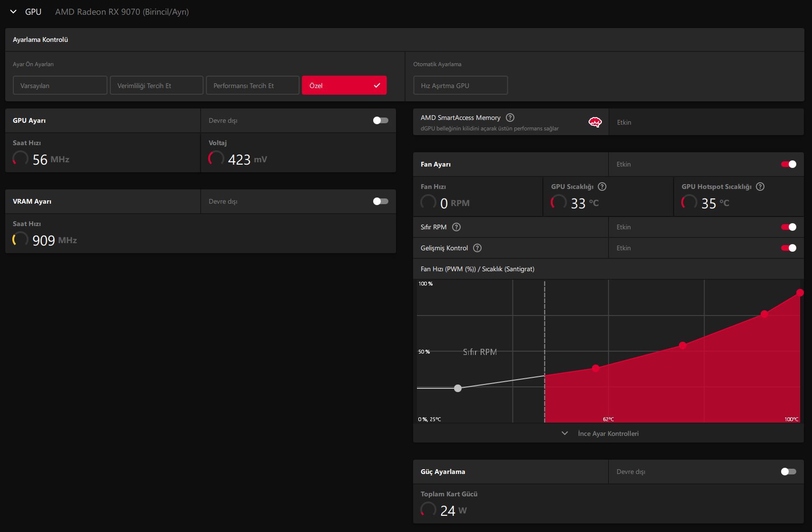Click the VRAM clock gauge by 909 MHz

point(20,239)
